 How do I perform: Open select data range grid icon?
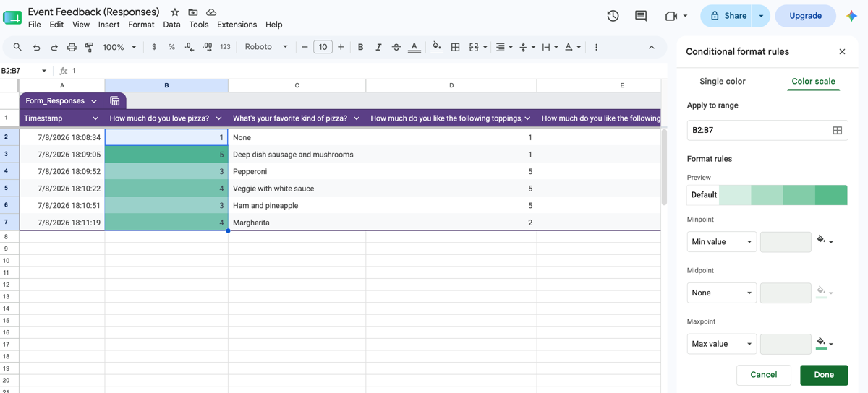[x=837, y=130]
